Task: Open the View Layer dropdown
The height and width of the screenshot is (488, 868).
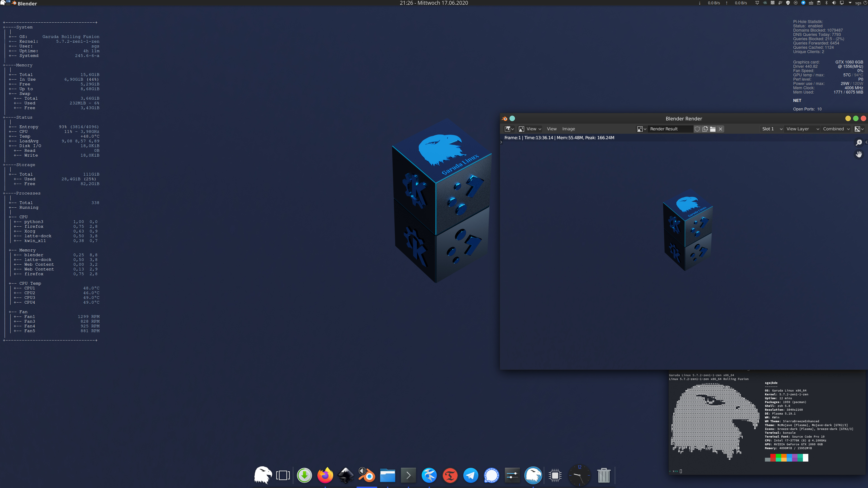Action: click(802, 129)
